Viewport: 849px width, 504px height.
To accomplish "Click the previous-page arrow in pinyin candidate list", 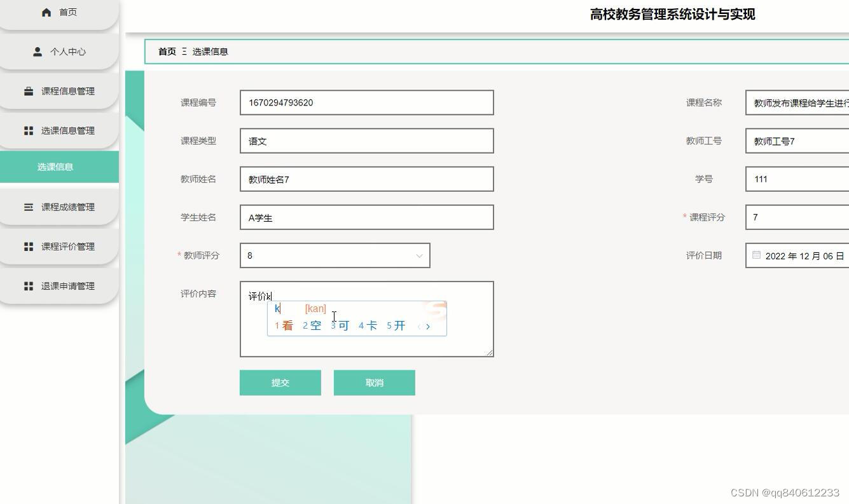I will tap(419, 326).
